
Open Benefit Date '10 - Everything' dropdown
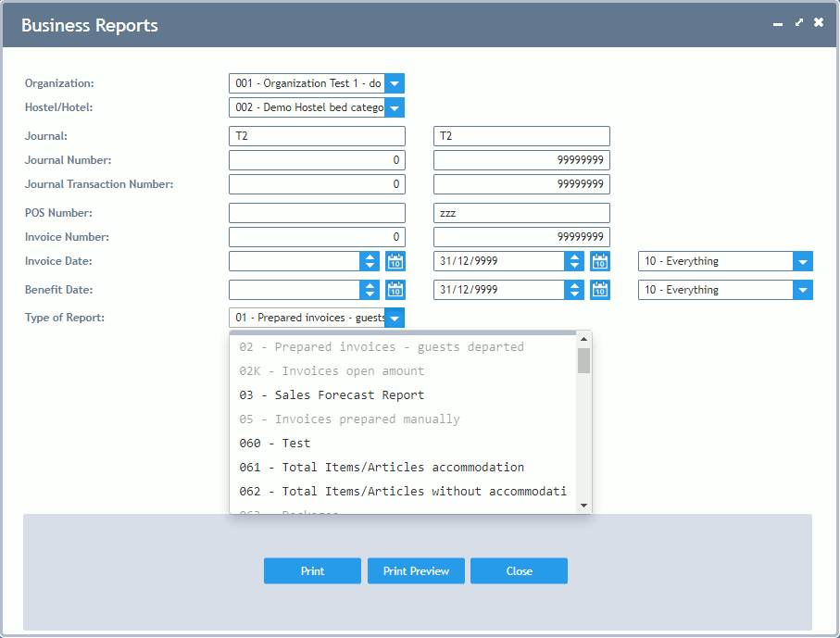[803, 290]
